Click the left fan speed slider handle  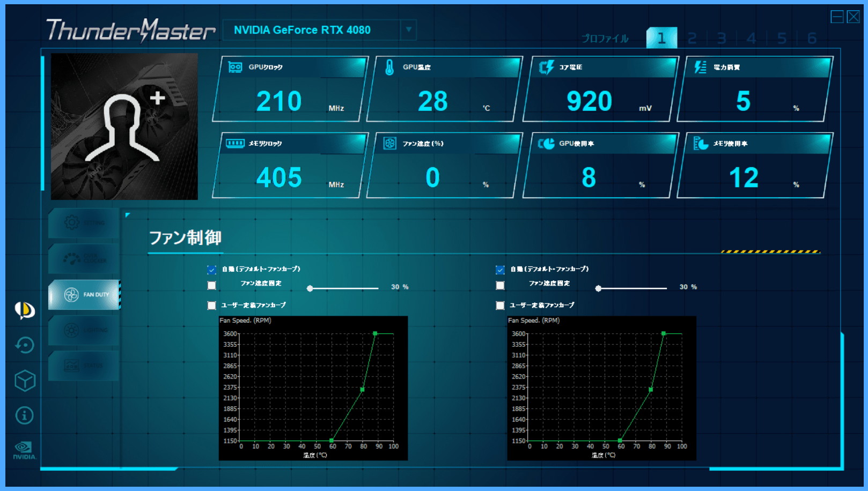pos(310,288)
